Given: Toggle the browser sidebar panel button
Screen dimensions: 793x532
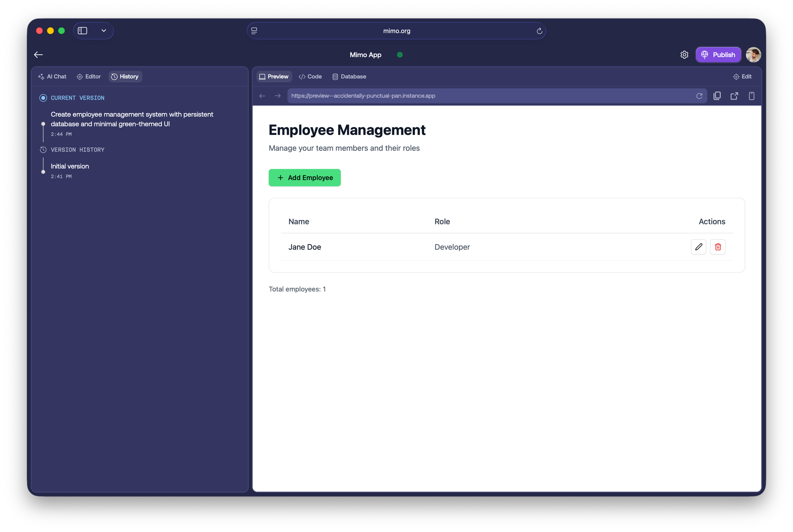Looking at the screenshot, I should [82, 31].
